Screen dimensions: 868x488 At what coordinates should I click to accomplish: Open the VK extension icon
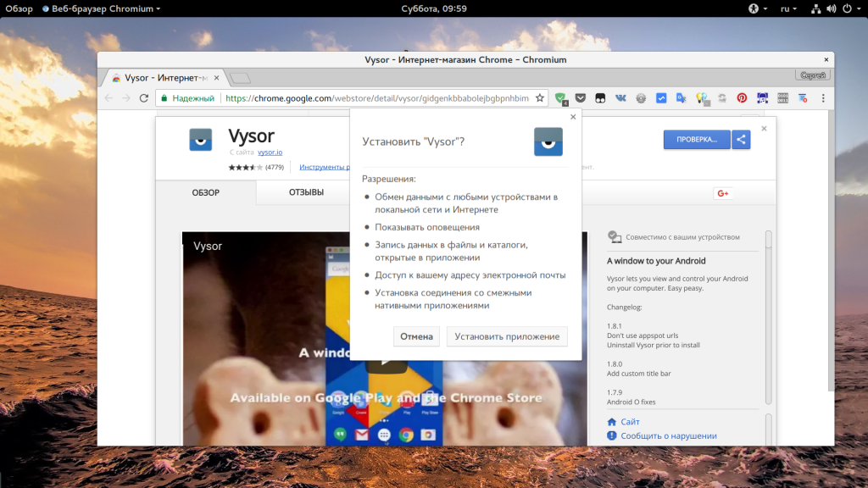pos(620,98)
